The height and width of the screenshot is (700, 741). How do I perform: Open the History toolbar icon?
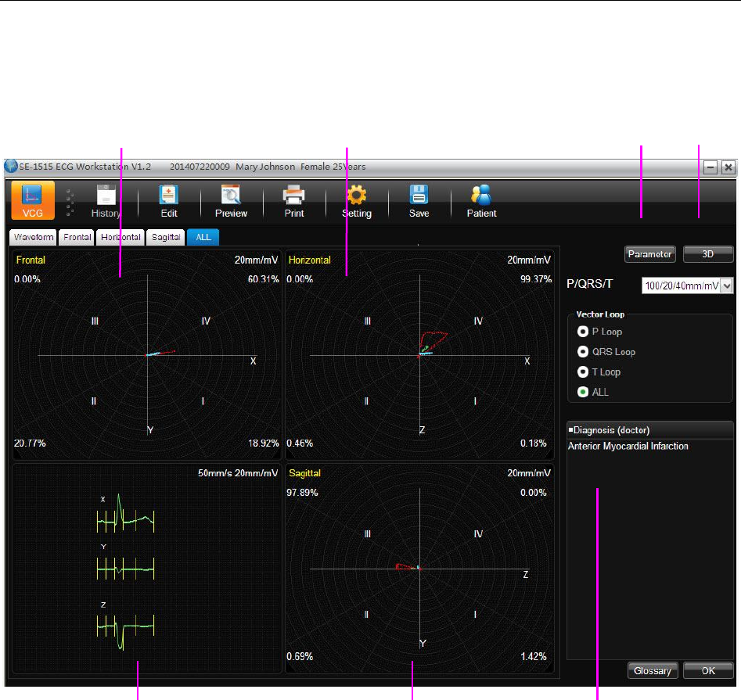click(x=106, y=201)
